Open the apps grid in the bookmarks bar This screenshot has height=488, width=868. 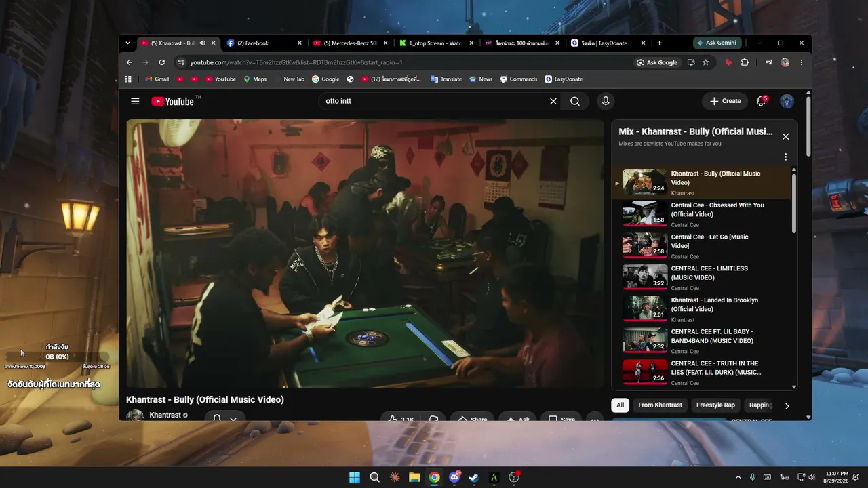point(127,79)
